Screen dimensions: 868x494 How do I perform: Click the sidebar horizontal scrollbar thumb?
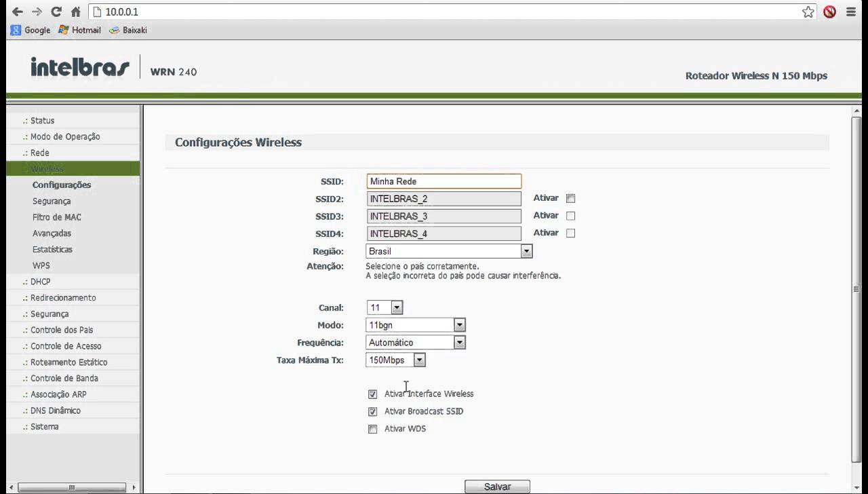pos(71,487)
